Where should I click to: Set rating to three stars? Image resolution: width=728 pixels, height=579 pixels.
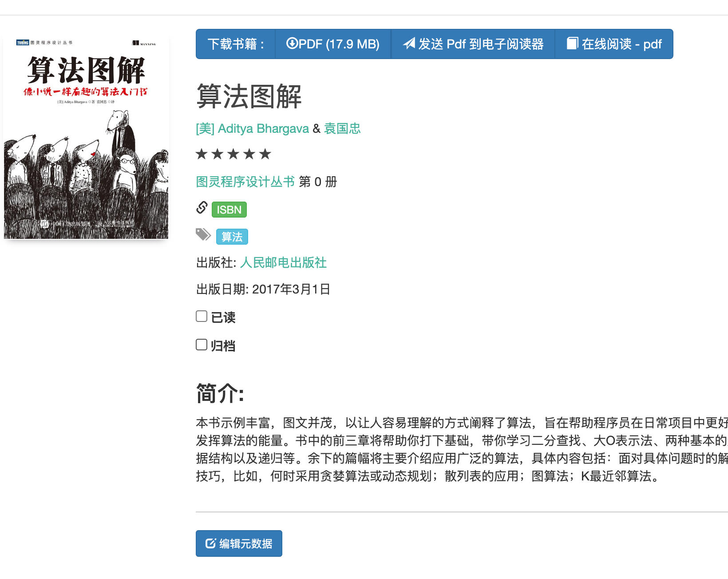click(x=234, y=154)
